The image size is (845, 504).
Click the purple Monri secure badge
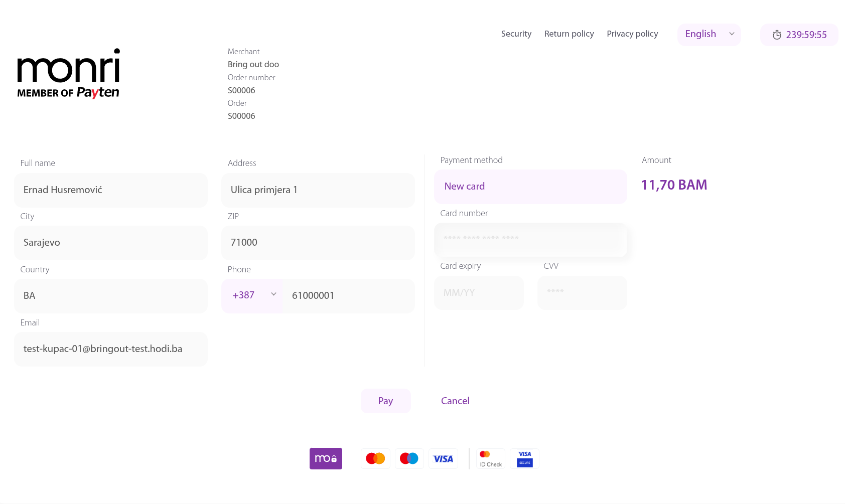tap(326, 458)
